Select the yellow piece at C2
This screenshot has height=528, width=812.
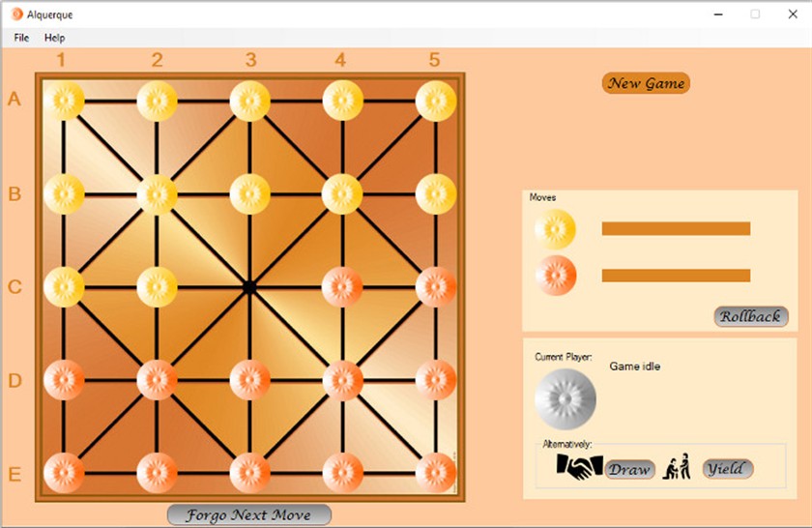coord(157,286)
